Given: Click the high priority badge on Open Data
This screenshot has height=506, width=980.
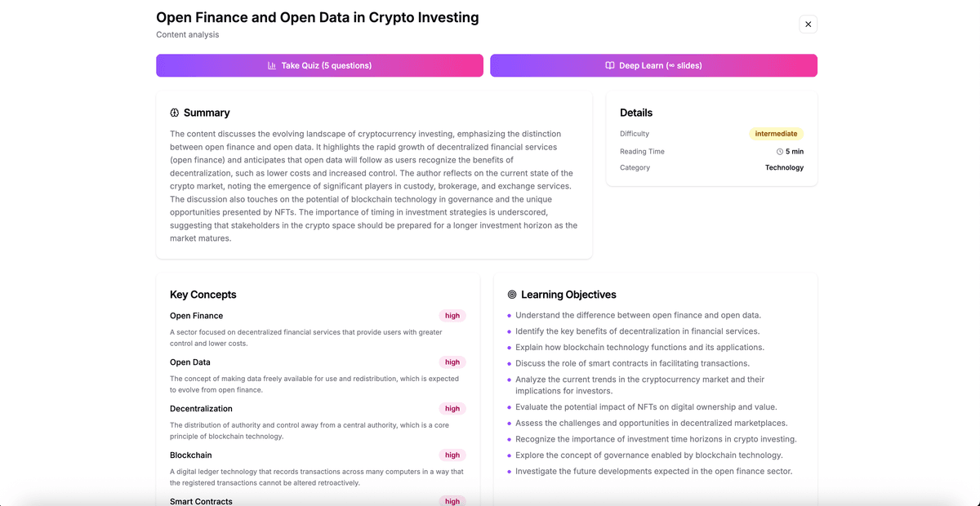Looking at the screenshot, I should point(452,362).
